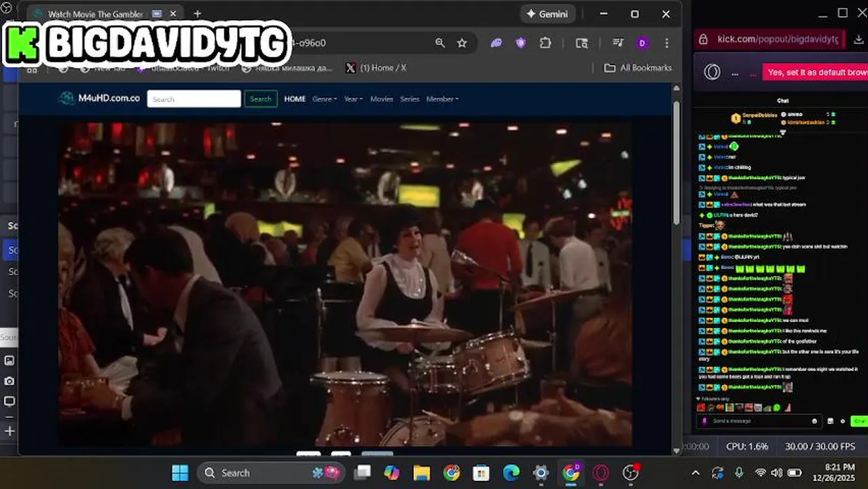
Task: Click the M4uHD.com.co site logo
Action: 99,98
